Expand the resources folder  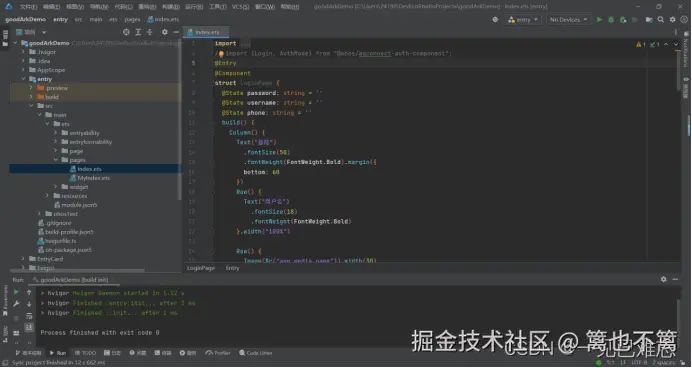pyautogui.click(x=47, y=196)
